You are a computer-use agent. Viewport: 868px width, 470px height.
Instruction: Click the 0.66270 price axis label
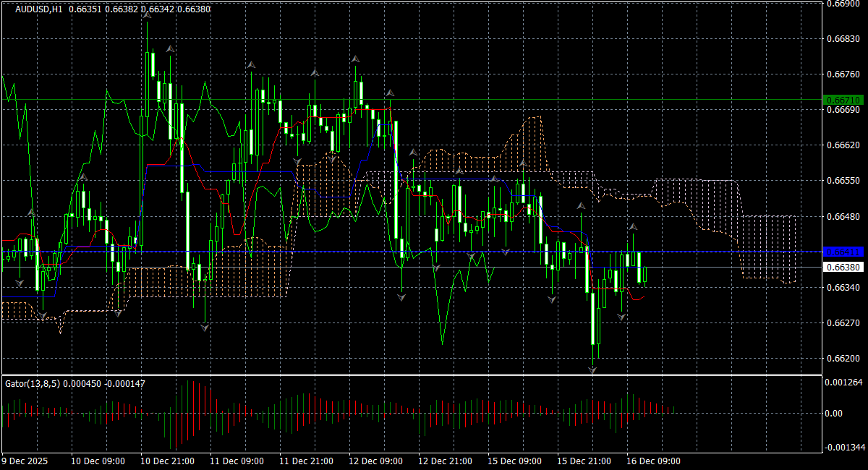point(843,323)
